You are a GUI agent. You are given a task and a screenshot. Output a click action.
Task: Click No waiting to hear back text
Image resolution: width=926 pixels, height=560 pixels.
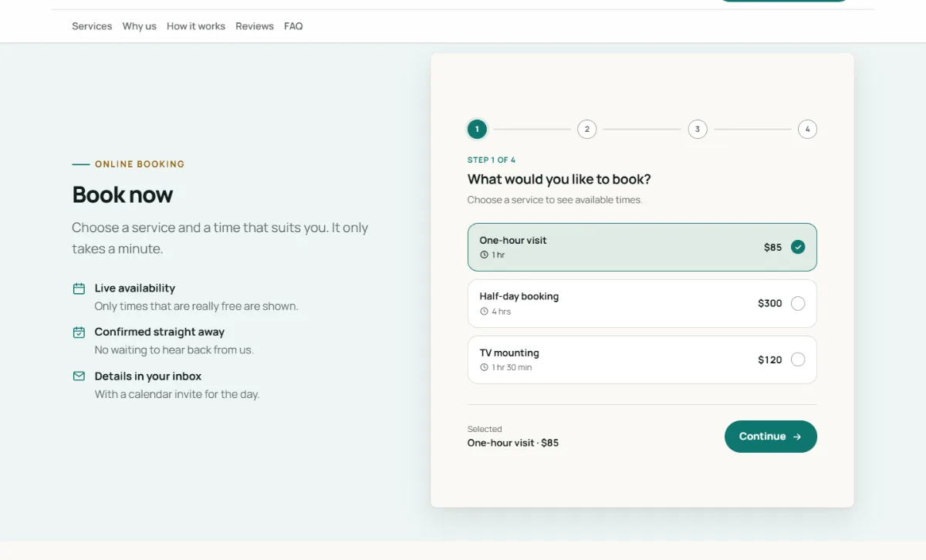coord(174,350)
